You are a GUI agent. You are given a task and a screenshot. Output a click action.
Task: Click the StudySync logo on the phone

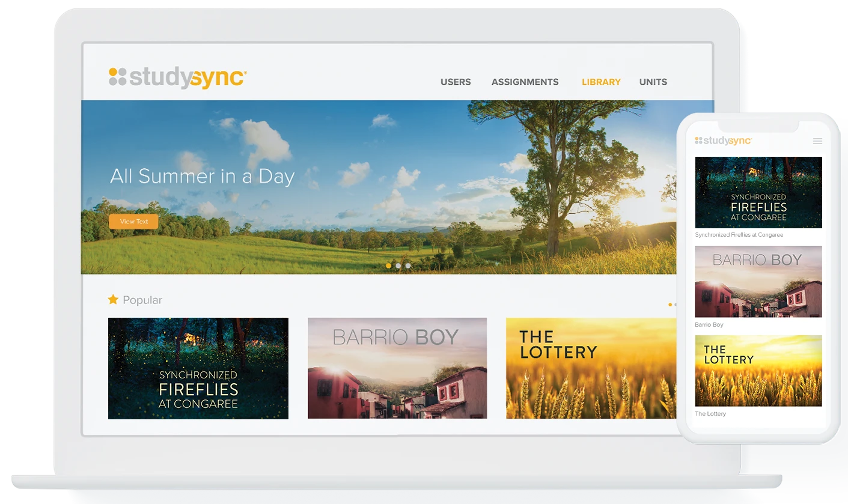[724, 141]
